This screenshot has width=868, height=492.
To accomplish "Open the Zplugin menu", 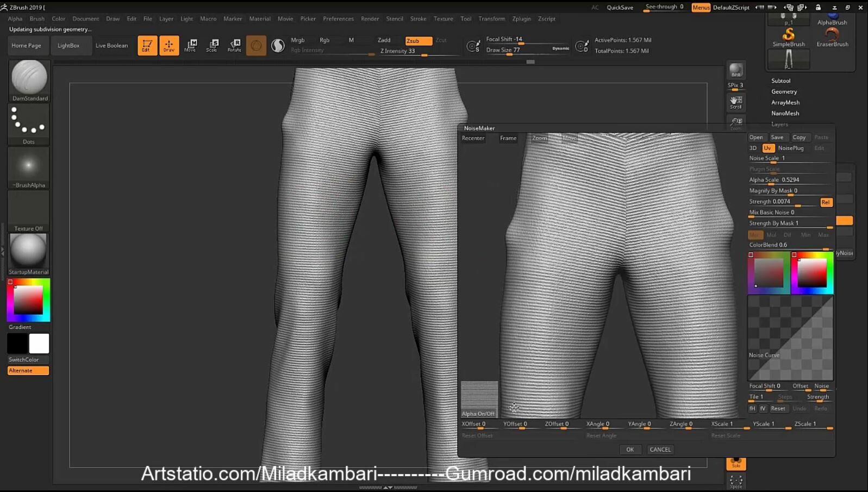I will pyautogui.click(x=521, y=18).
